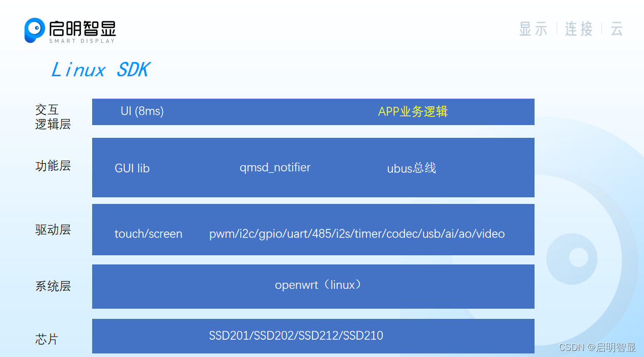Select the 'pwm/i2c/gpio/uart/485/i2s/timer/codec/usb/ai/ao/video' text
This screenshot has height=357, width=644.
coord(357,234)
